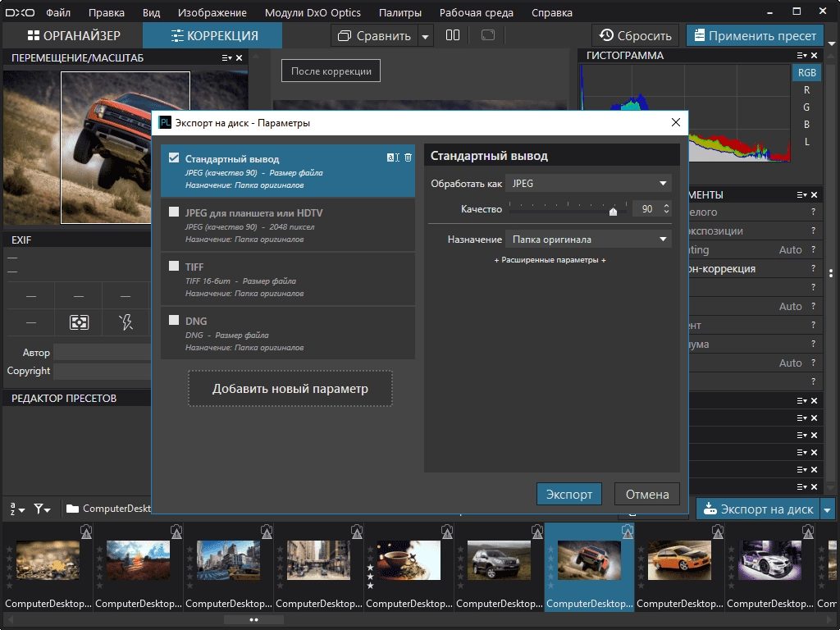
Task: Enable the JPEG для планшета или HDTV checkbox
Action: 174,212
